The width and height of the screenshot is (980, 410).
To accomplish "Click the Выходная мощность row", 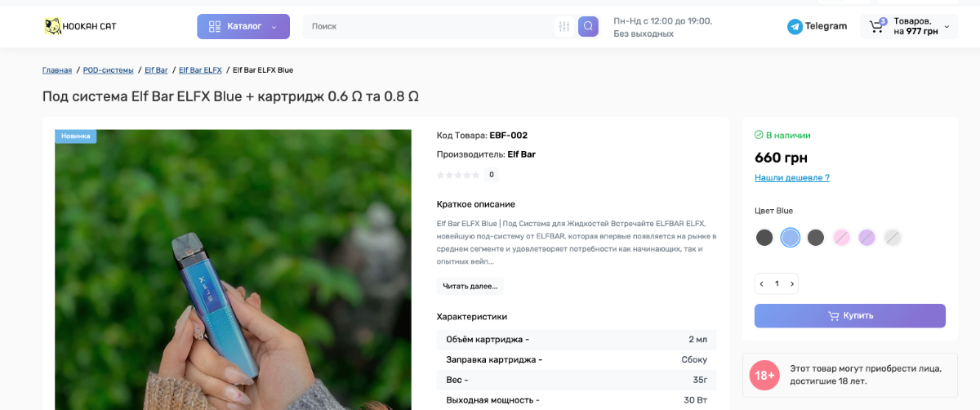I will [577, 400].
